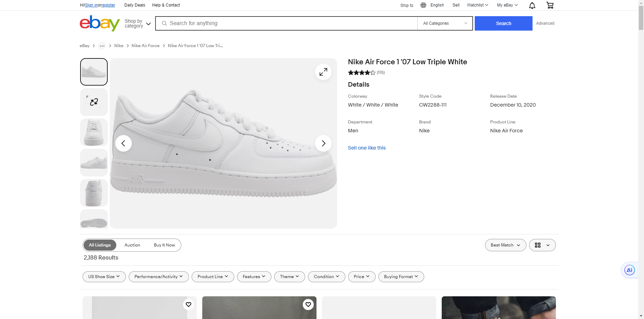Click the eBay logo
The image size is (644, 319).
click(99, 23)
